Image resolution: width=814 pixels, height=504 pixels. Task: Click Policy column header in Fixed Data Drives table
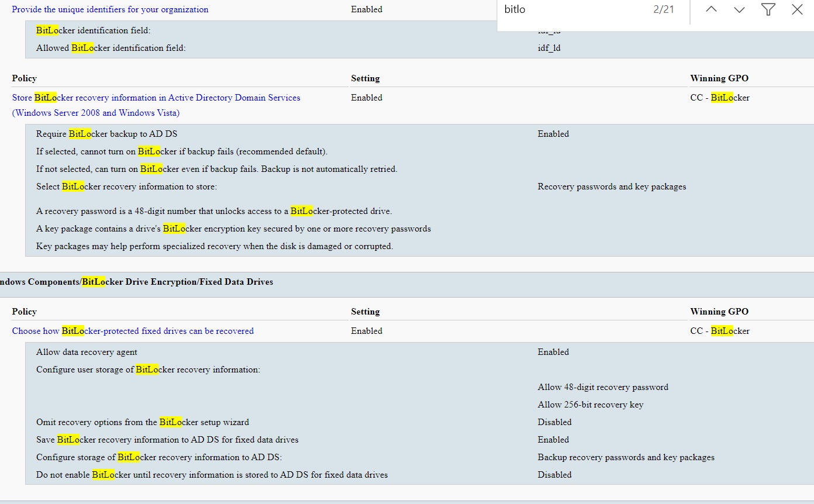pyautogui.click(x=24, y=312)
